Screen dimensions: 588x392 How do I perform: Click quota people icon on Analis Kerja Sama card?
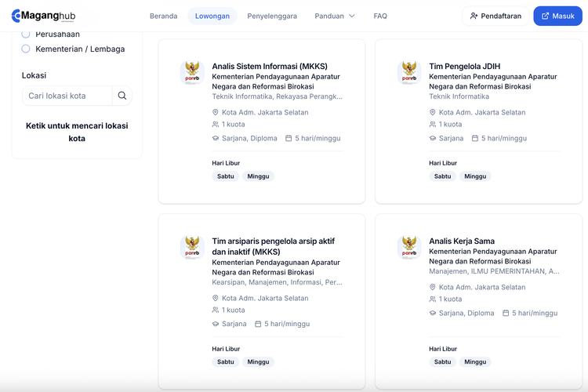[432, 299]
